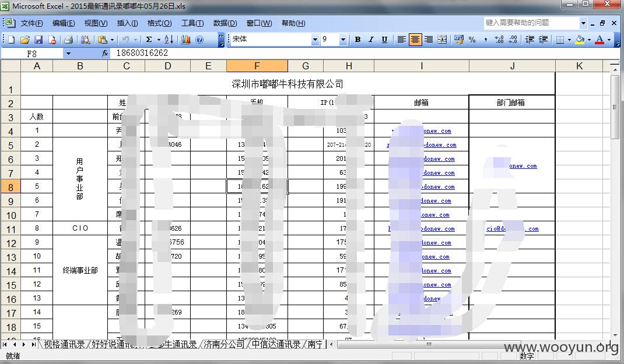
Task: Open the 工具(T) menu
Action: 192,23
